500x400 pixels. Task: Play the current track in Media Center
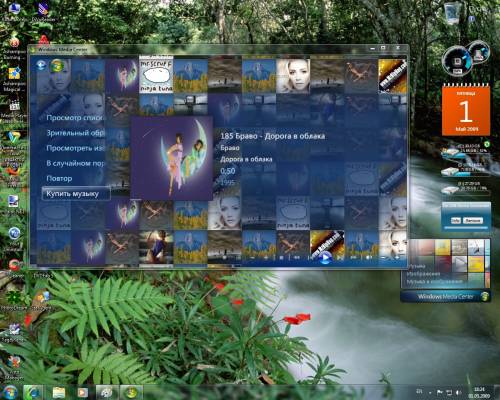[325, 258]
